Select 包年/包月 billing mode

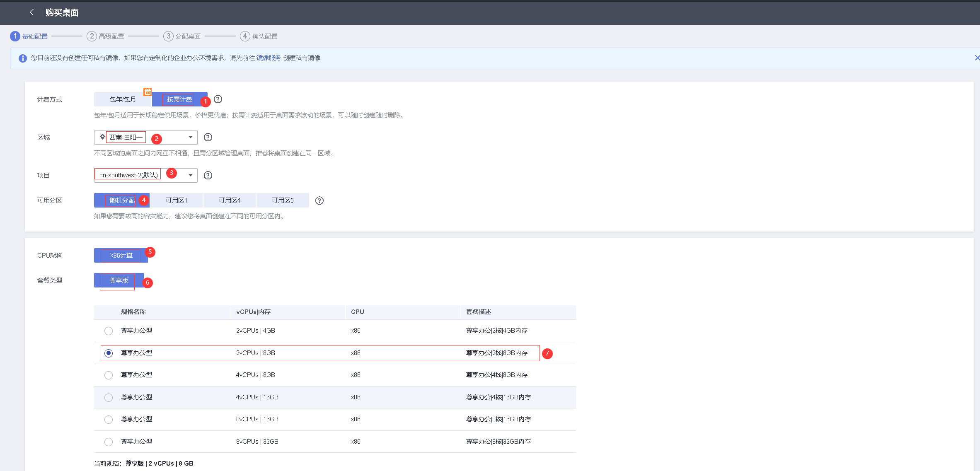coord(123,99)
